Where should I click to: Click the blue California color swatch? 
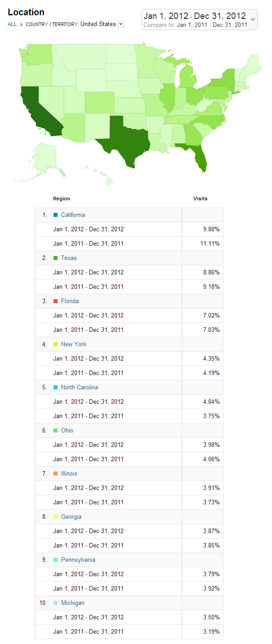(x=55, y=215)
